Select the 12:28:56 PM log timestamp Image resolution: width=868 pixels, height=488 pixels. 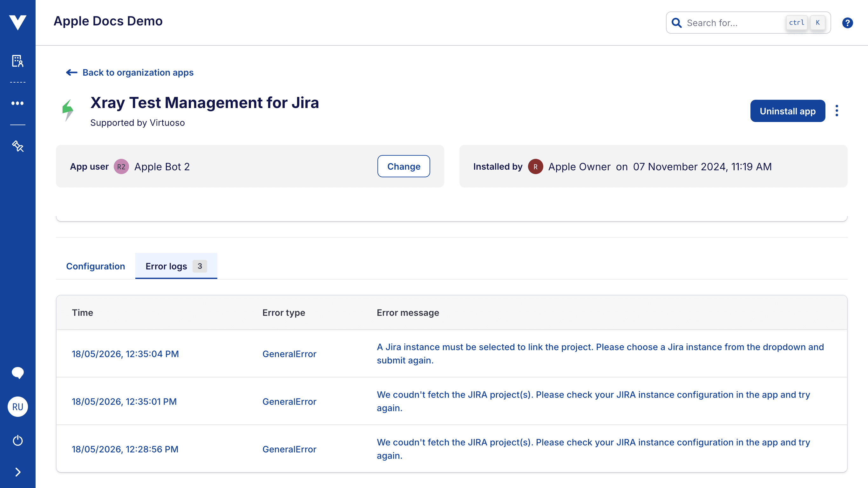(125, 449)
